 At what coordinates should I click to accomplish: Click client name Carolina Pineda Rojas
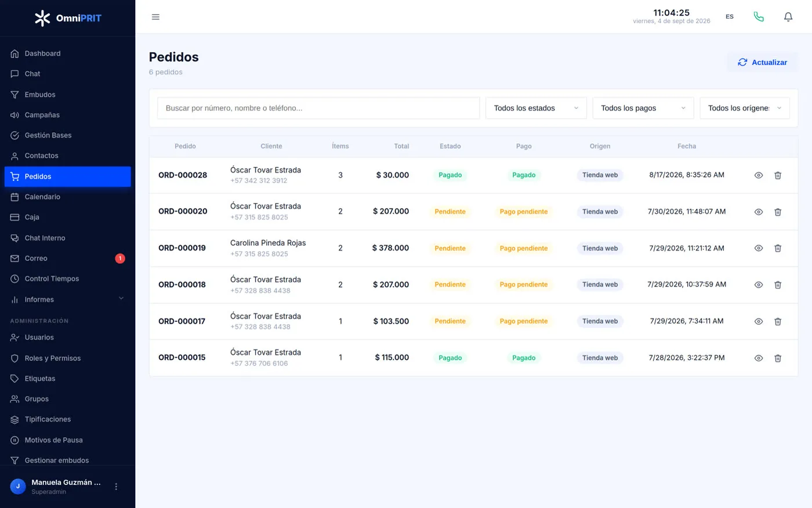(x=268, y=243)
